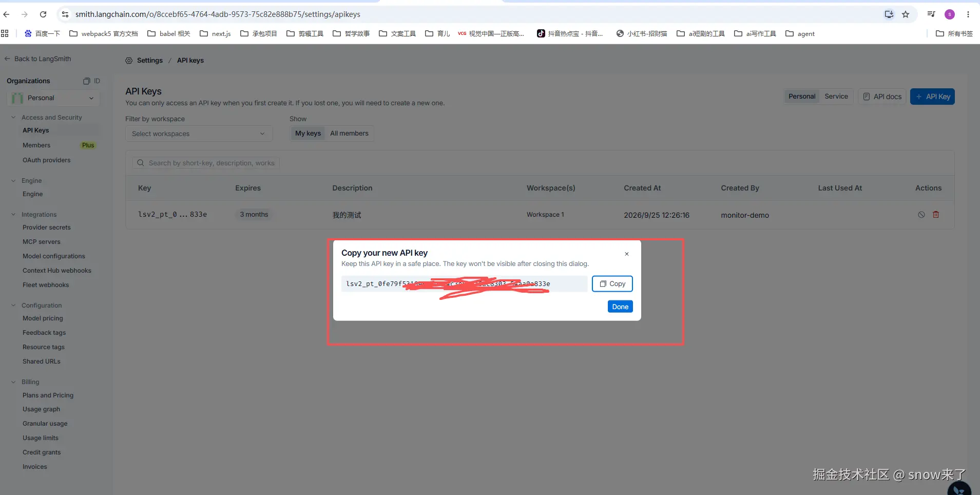
Task: Click the search magnifier icon in keys table
Action: [141, 163]
